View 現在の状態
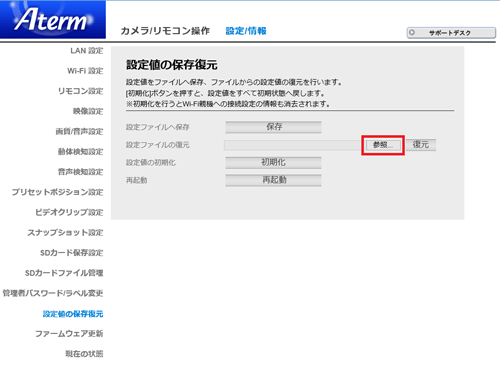 pyautogui.click(x=84, y=354)
